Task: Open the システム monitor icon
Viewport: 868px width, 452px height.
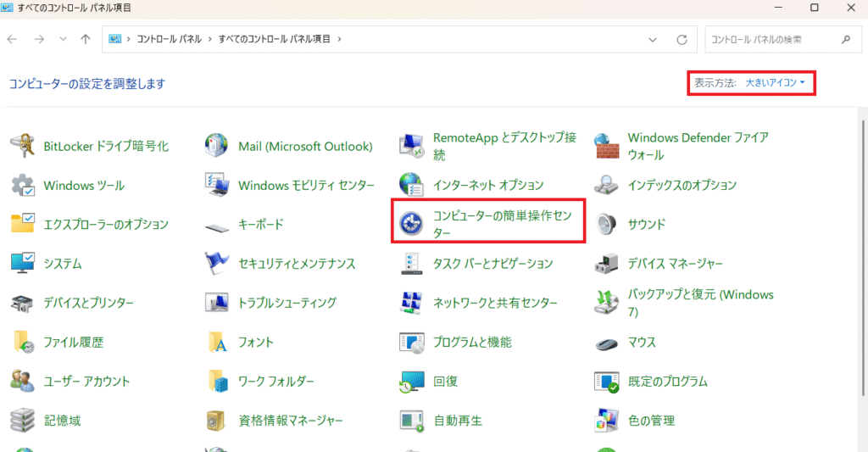Action: pos(23,263)
